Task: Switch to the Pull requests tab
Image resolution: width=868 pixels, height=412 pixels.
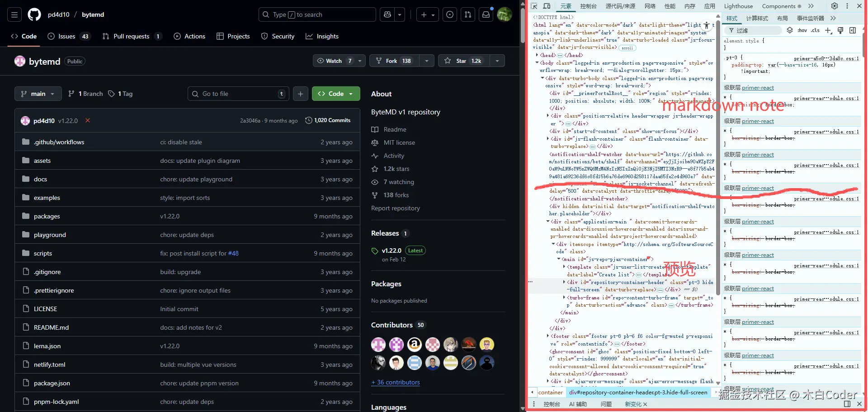Action: (131, 36)
